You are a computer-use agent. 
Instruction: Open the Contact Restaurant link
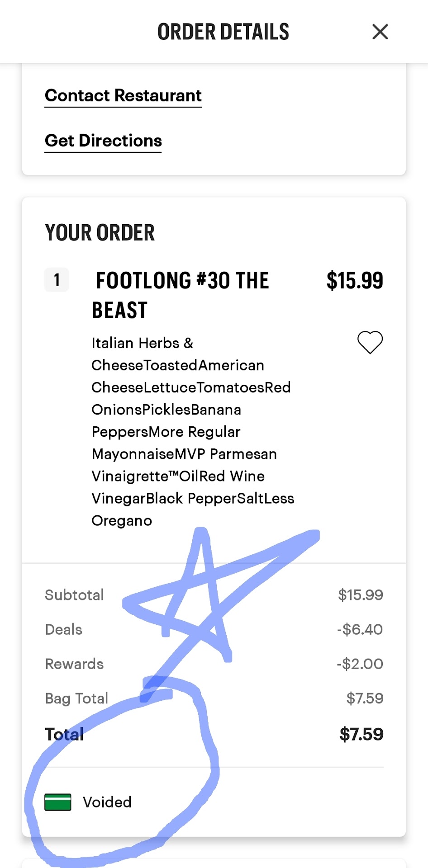[x=123, y=96]
